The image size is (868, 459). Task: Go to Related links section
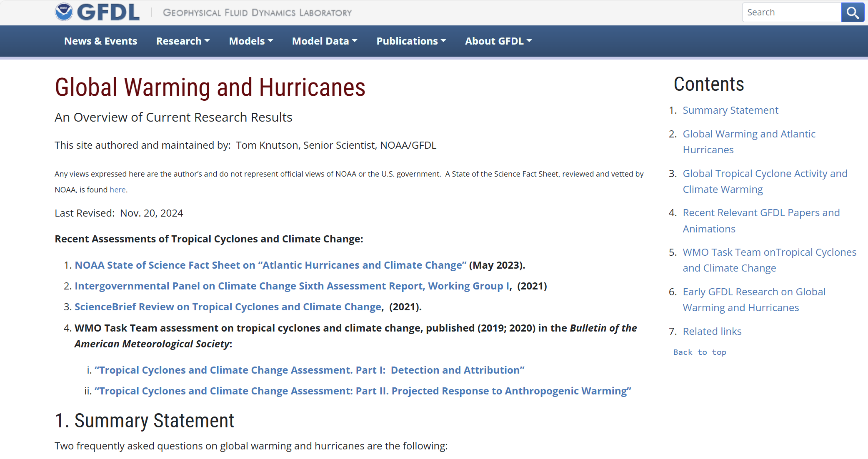point(712,332)
